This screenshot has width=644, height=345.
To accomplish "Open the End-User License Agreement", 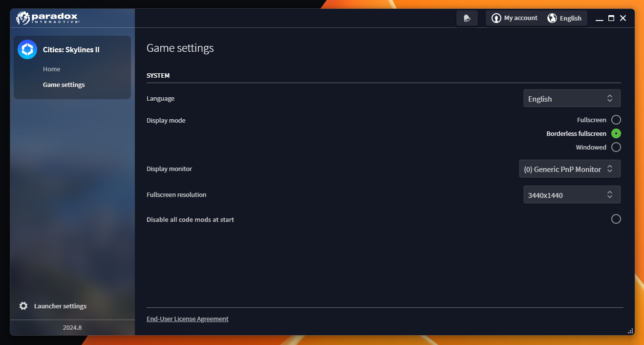I will tap(187, 318).
